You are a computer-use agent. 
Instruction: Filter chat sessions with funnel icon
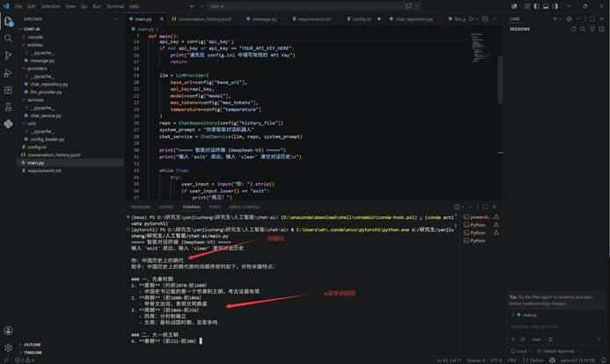(x=592, y=29)
